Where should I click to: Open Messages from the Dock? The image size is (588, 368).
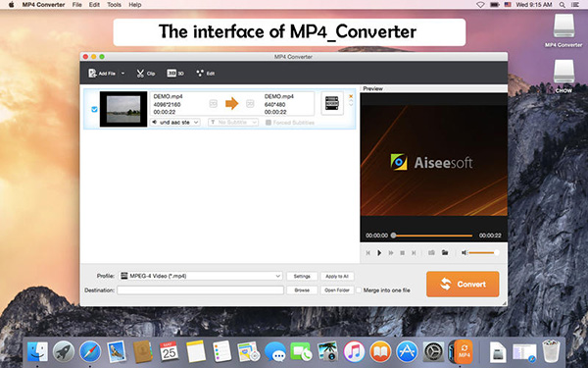pos(274,352)
